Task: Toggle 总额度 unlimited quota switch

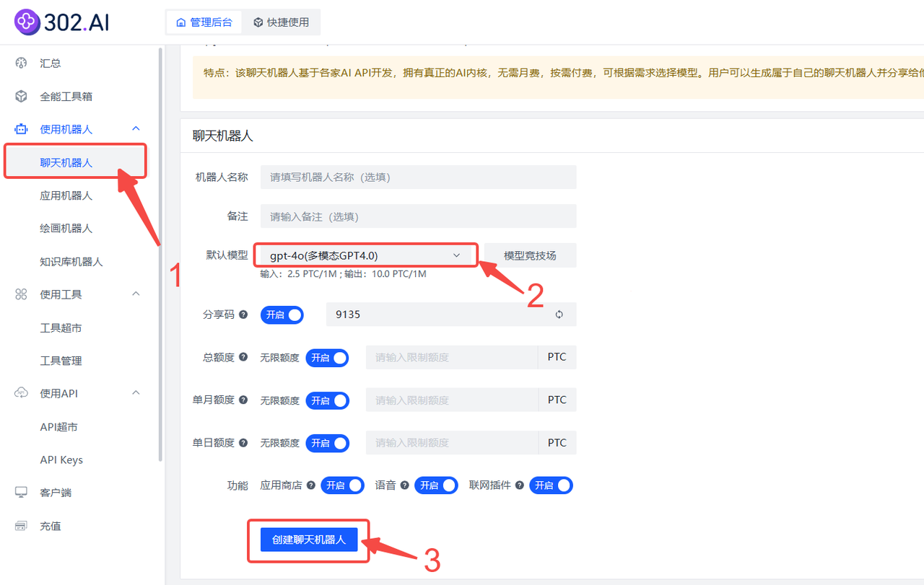Action: point(327,358)
